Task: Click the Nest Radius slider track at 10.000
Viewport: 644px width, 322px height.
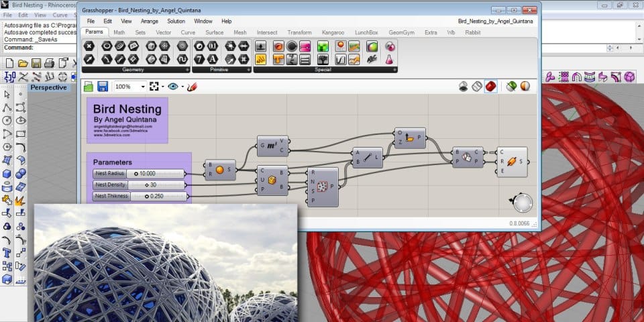Action: click(x=156, y=174)
